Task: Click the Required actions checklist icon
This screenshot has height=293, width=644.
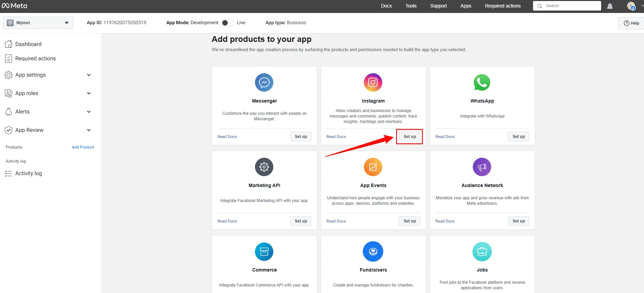Action: point(9,59)
